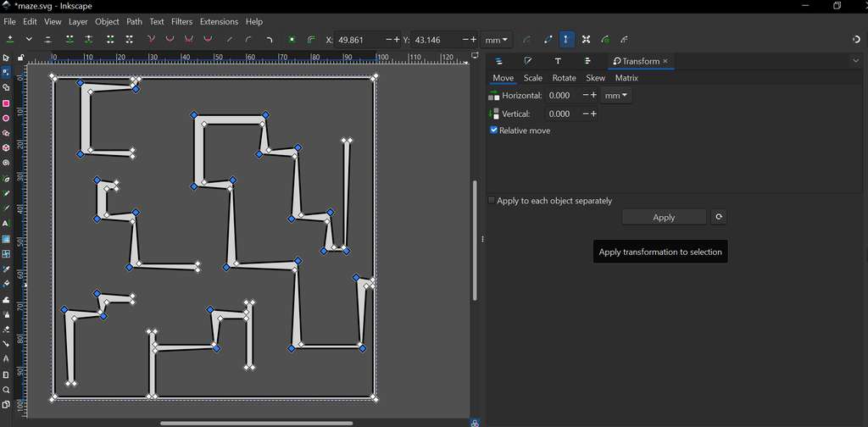
Task: Close the Transform panel tab
Action: coord(665,61)
